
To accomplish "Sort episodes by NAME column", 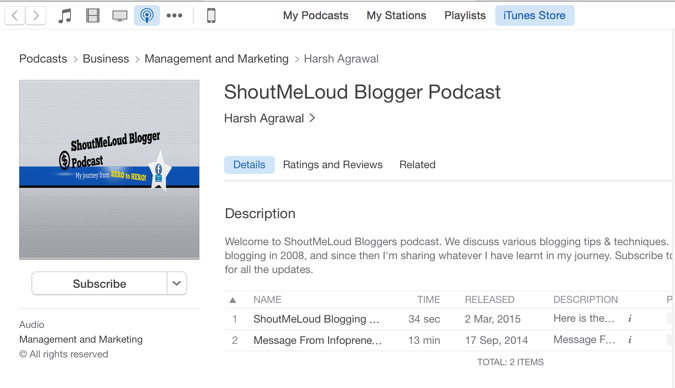I will tap(267, 300).
